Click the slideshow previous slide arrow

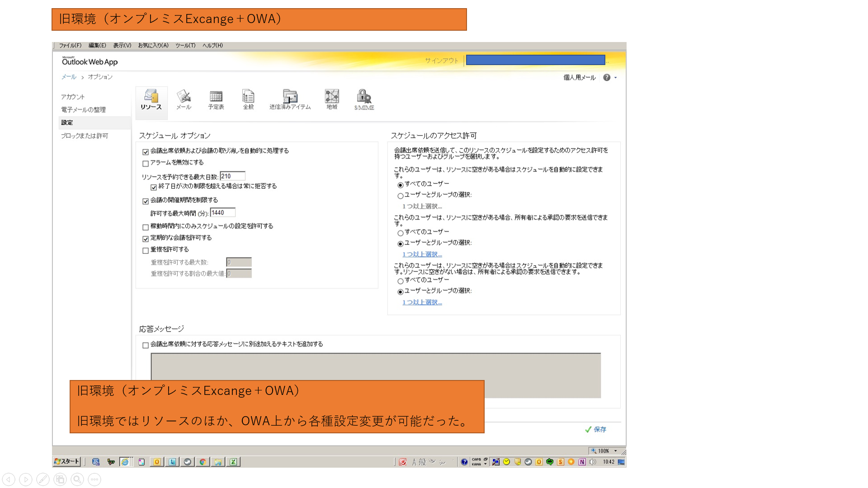pos(9,479)
